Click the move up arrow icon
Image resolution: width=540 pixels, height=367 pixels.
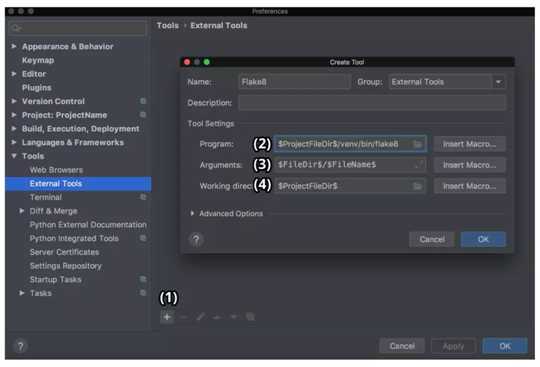point(217,317)
